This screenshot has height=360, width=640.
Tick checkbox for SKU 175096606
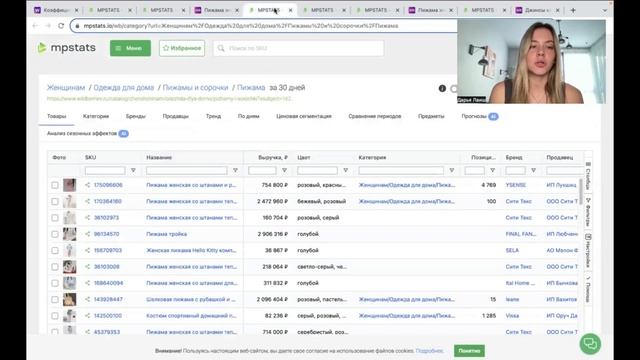[x=55, y=185]
